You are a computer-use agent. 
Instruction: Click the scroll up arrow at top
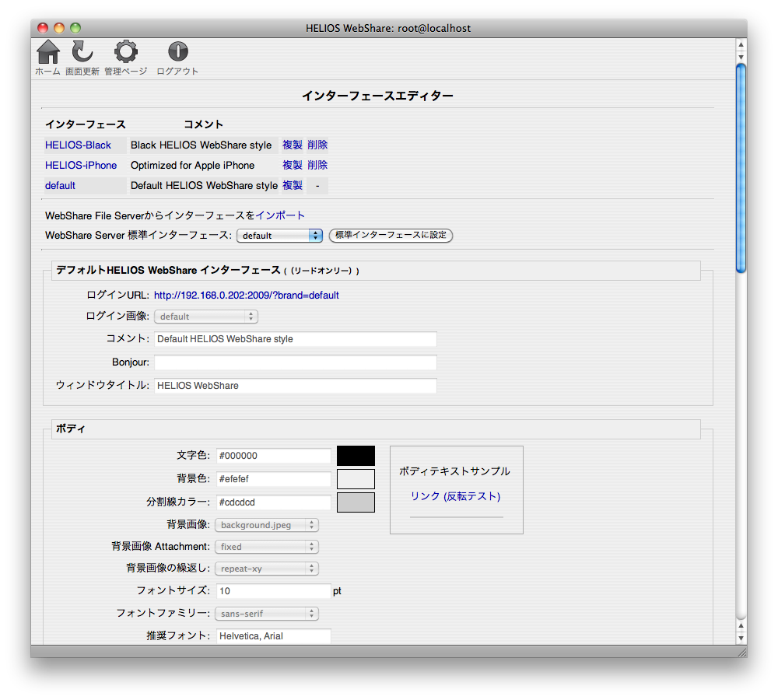coord(741,44)
